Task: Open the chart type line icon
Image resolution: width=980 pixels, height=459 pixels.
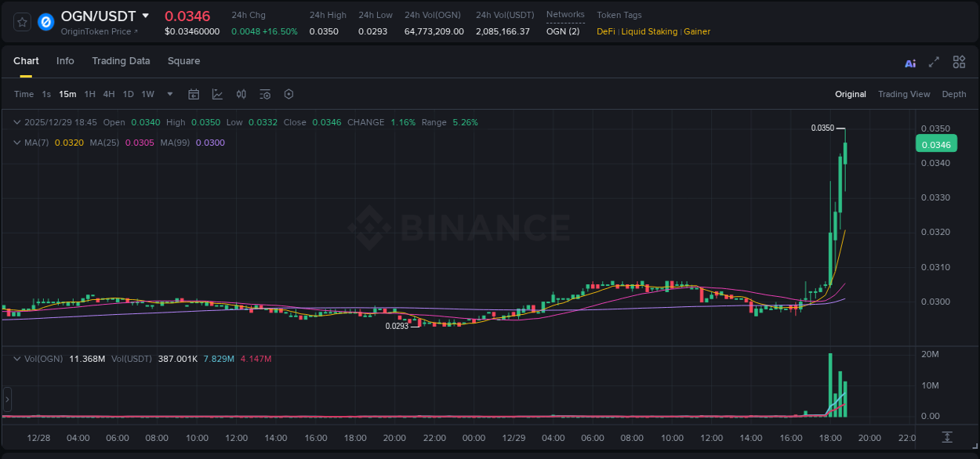Action: pos(217,94)
